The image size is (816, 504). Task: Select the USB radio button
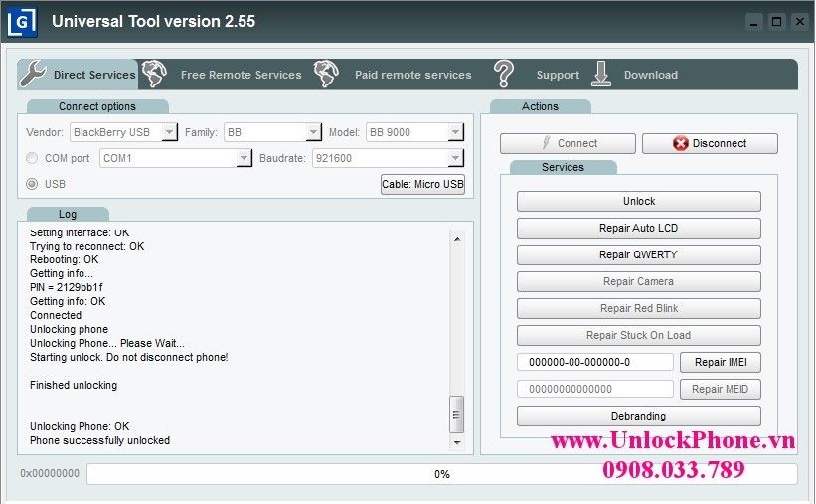click(x=33, y=184)
